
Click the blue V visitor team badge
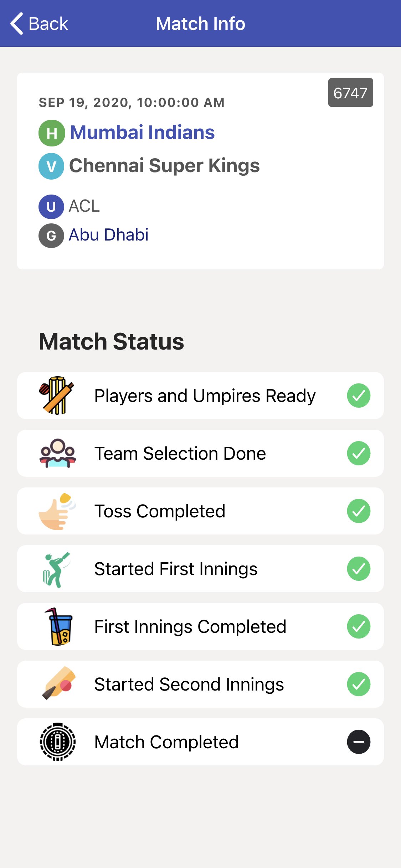51,166
